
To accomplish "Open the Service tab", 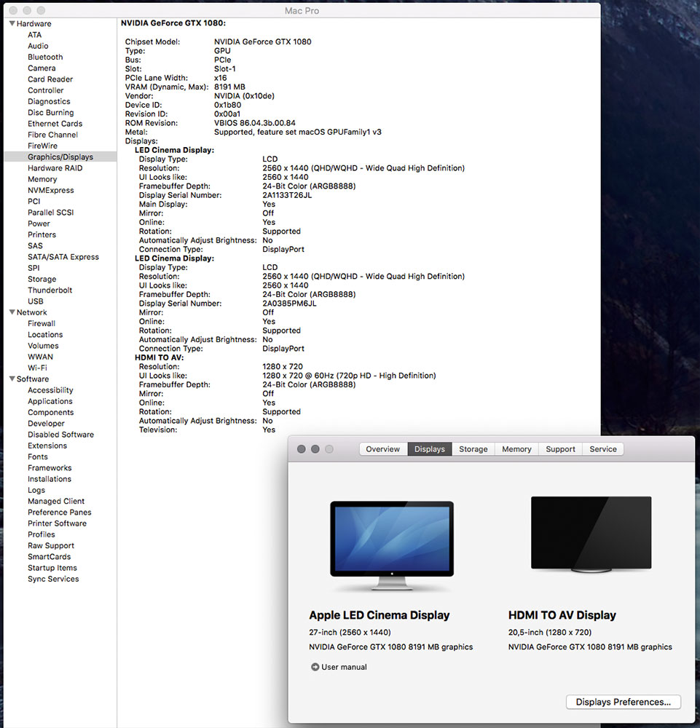I will [x=603, y=449].
